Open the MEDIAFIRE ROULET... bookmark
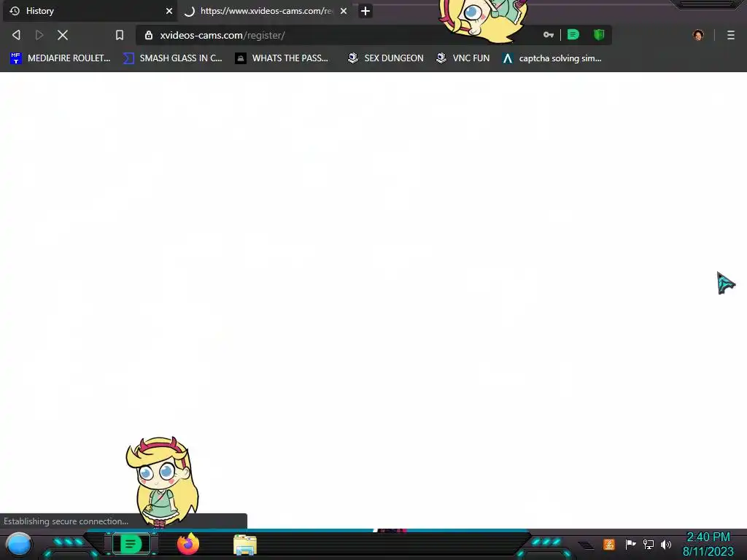 60,58
